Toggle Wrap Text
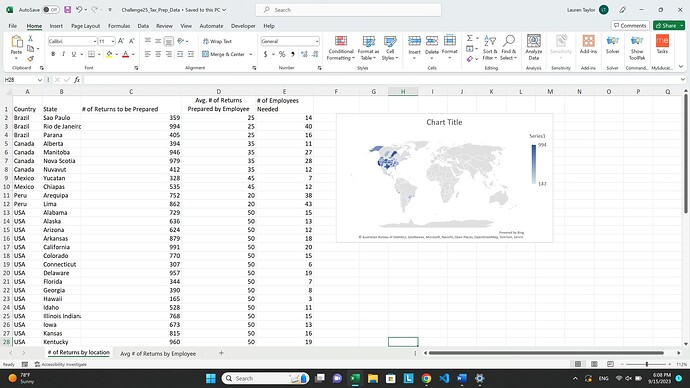690x388 pixels. [x=217, y=41]
